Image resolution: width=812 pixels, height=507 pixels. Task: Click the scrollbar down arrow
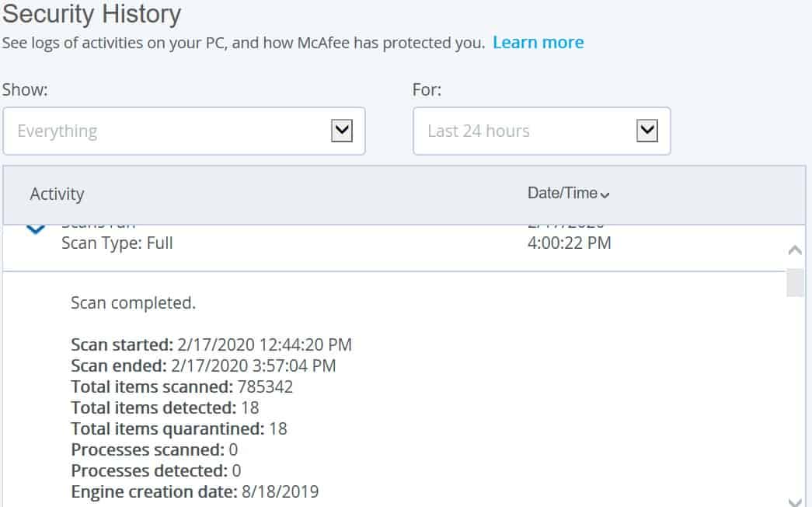pos(795,502)
